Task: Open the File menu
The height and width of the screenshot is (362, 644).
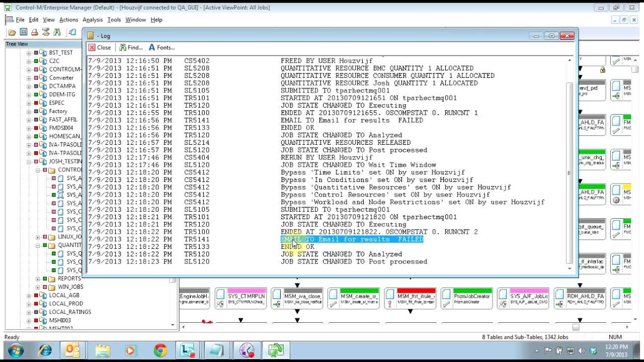Action: point(20,20)
